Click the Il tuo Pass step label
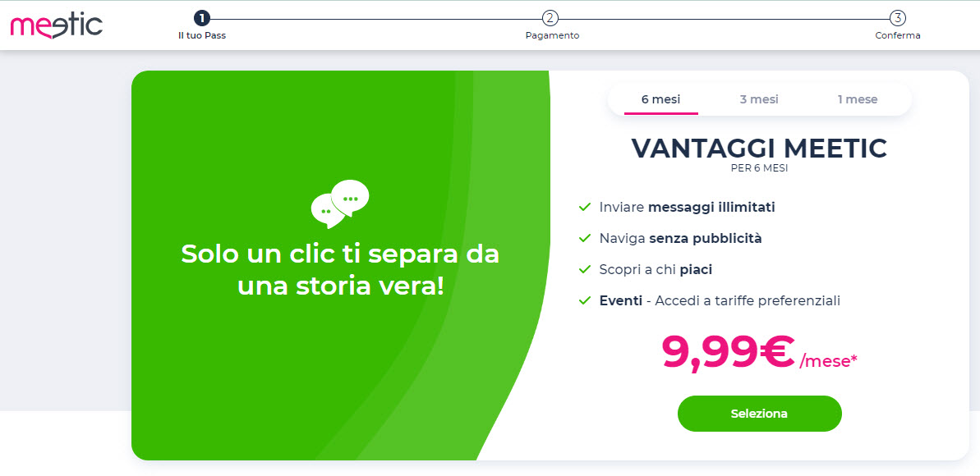This screenshot has height=476, width=980. [202, 35]
